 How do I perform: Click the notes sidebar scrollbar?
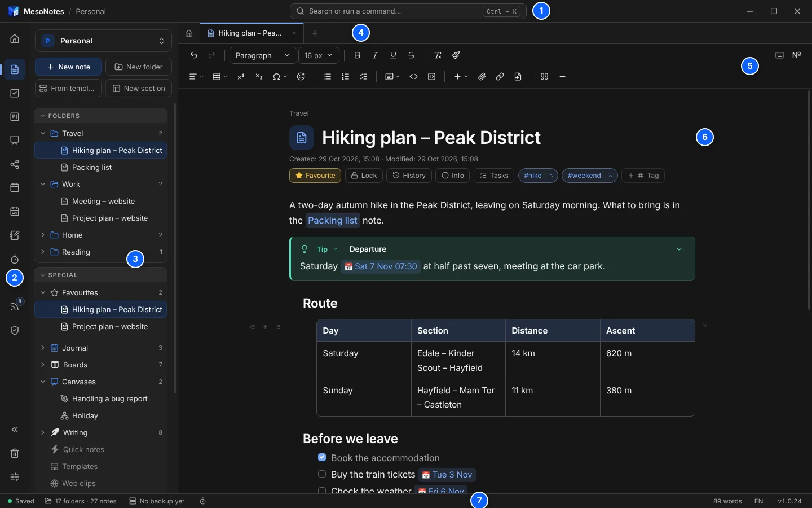(x=175, y=248)
